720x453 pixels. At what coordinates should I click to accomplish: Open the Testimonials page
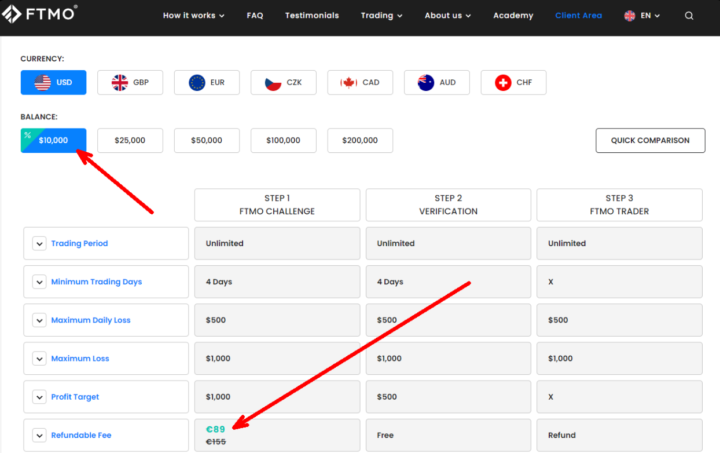pyautogui.click(x=312, y=16)
